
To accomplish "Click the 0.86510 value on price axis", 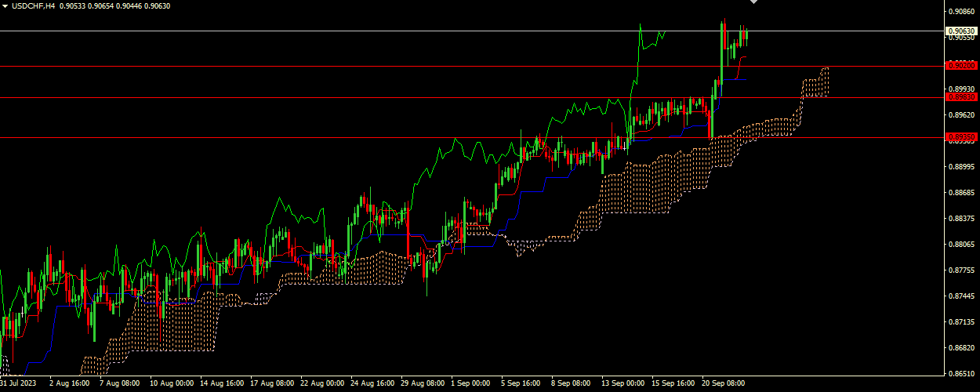I will [960, 374].
